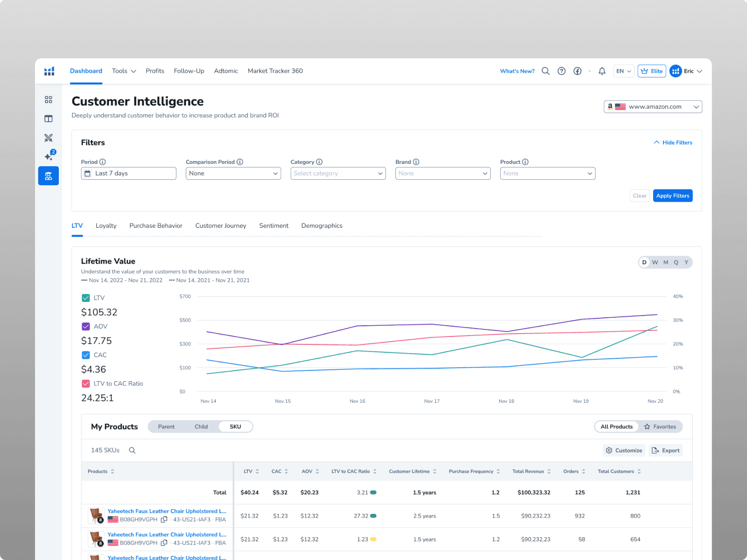747x560 pixels.
Task: Go to the Profits menu item
Action: click(155, 71)
